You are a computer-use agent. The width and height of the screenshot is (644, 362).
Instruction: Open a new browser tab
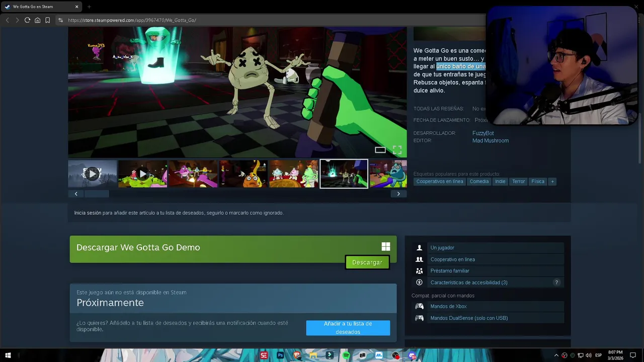coord(89,7)
